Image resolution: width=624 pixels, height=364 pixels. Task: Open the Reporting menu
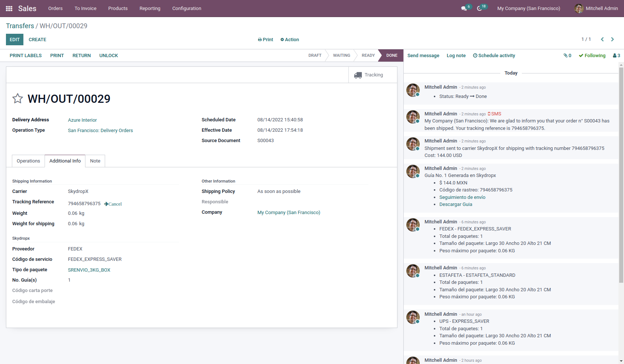click(150, 9)
